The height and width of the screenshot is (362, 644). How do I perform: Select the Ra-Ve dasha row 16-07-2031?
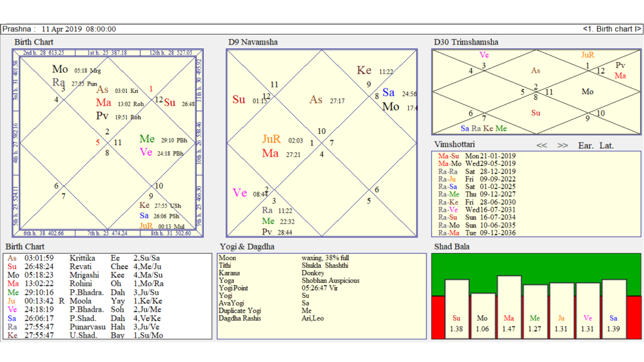tap(477, 209)
